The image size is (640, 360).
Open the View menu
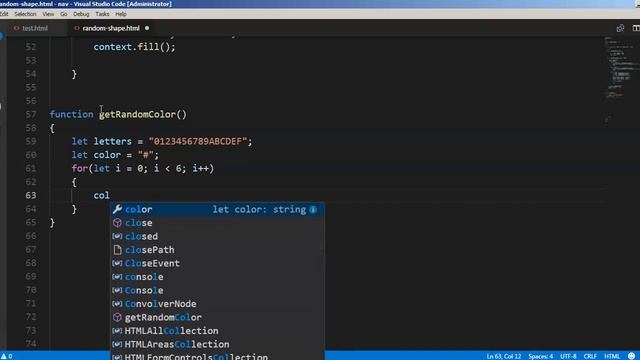(48, 14)
